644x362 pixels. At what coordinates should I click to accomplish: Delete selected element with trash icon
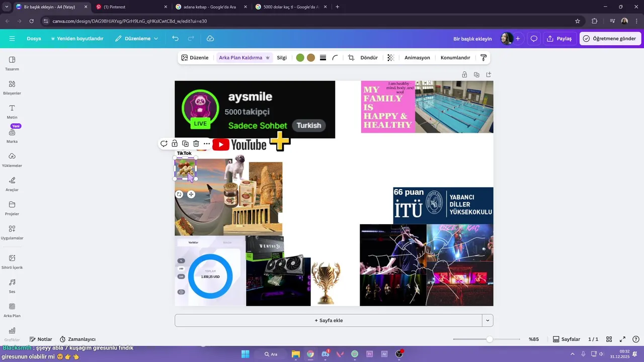[196, 144]
